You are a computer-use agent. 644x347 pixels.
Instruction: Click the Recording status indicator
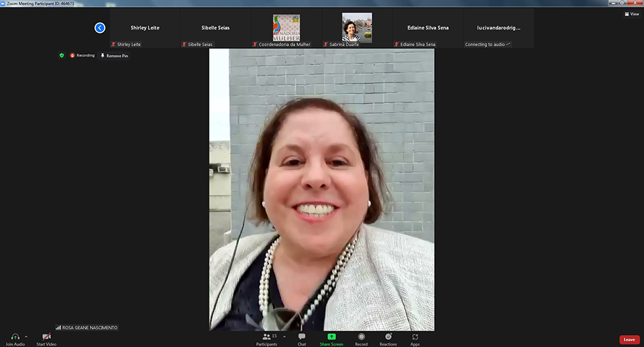[x=83, y=56]
